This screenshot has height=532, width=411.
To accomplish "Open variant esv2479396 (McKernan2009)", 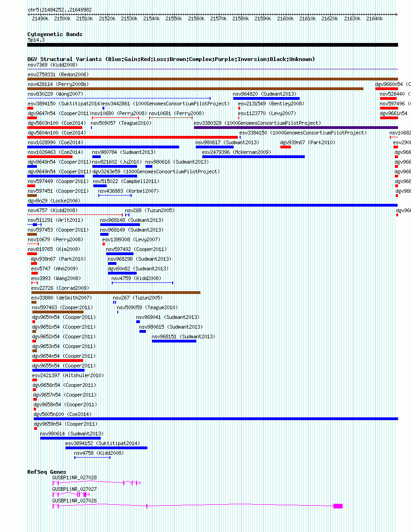I will pyautogui.click(x=236, y=153).
